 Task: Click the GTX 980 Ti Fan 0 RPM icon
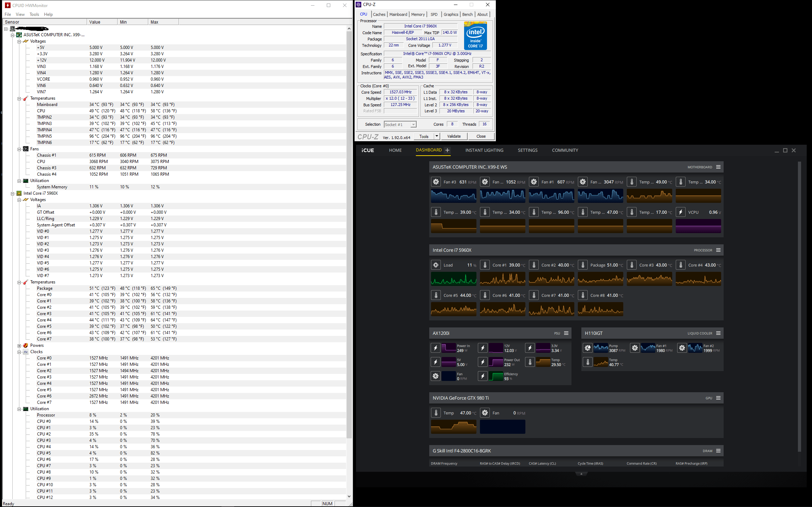coord(485,413)
